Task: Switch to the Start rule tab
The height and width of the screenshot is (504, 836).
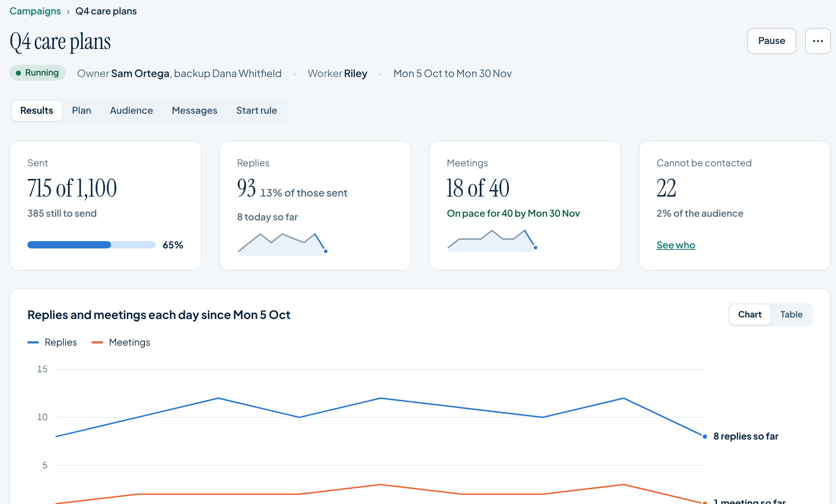Action: [x=257, y=111]
